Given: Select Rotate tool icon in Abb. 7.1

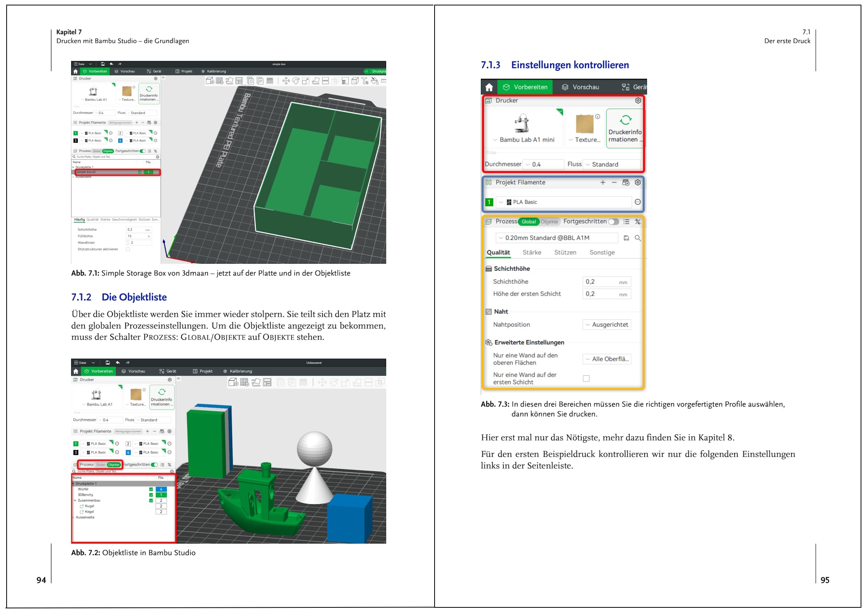Looking at the screenshot, I should (296, 81).
